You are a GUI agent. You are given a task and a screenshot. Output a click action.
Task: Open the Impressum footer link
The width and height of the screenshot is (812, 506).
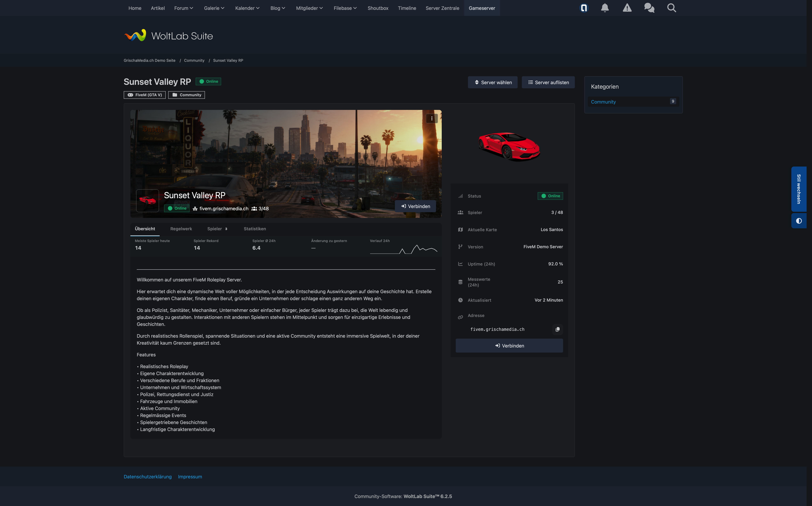(x=190, y=477)
